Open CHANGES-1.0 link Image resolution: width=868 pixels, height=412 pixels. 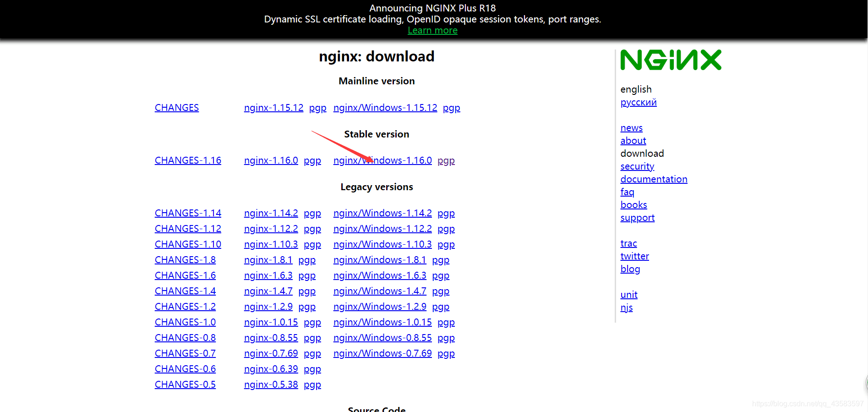[x=185, y=322]
